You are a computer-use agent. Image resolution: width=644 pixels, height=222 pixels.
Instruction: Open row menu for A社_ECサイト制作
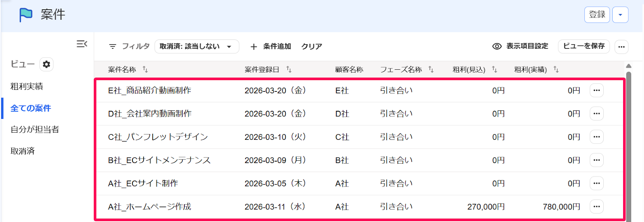[x=597, y=183]
